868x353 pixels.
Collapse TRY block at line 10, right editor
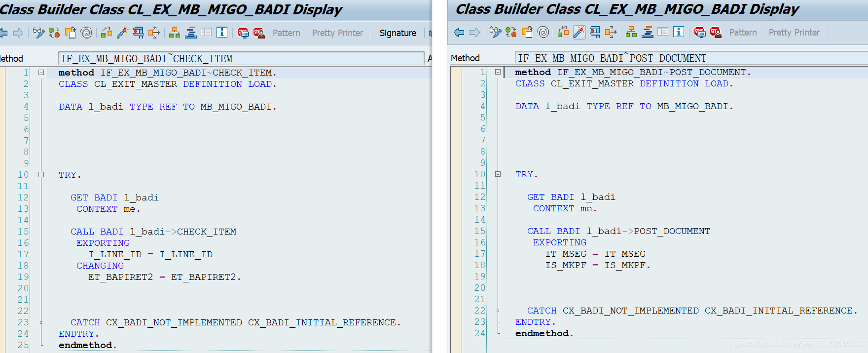tap(498, 174)
